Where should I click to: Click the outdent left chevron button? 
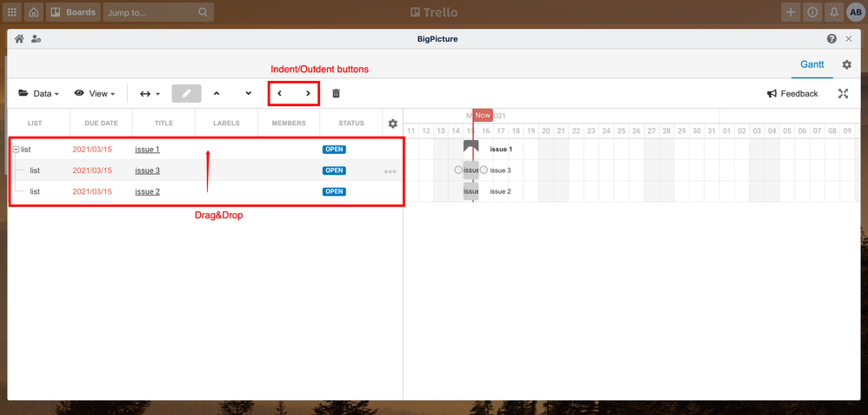click(279, 94)
